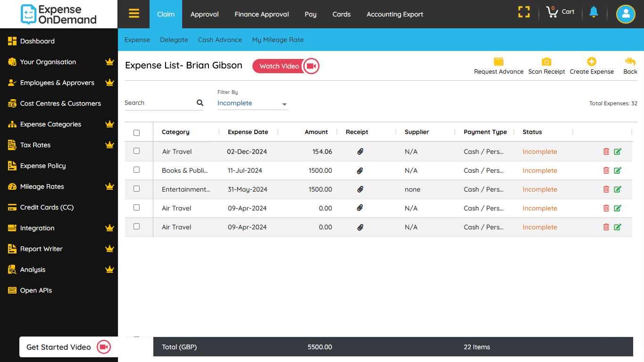Click the Tax Rates crown icon
The width and height of the screenshot is (644, 362).
click(x=110, y=145)
